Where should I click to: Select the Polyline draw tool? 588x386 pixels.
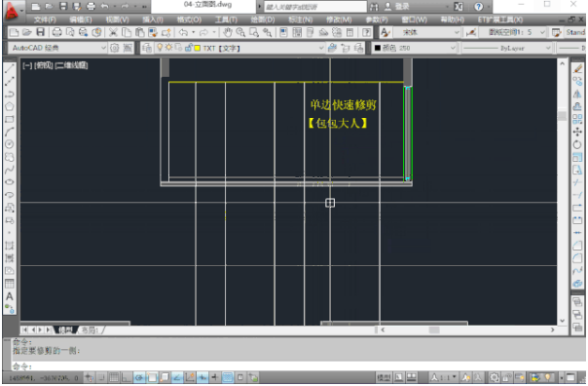click(10, 94)
